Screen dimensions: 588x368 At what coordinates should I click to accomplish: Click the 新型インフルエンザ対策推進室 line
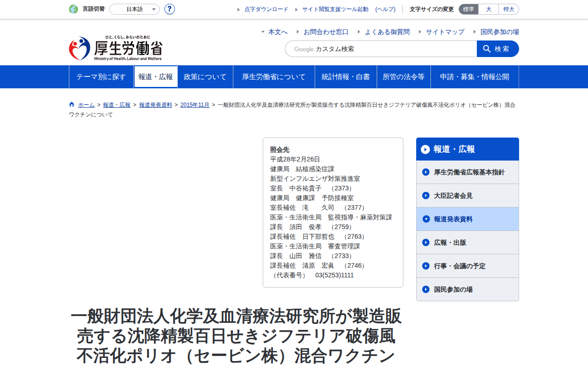tap(315, 178)
